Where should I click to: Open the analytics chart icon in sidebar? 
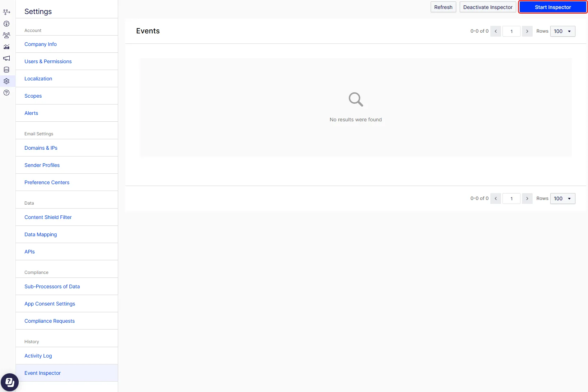6,47
